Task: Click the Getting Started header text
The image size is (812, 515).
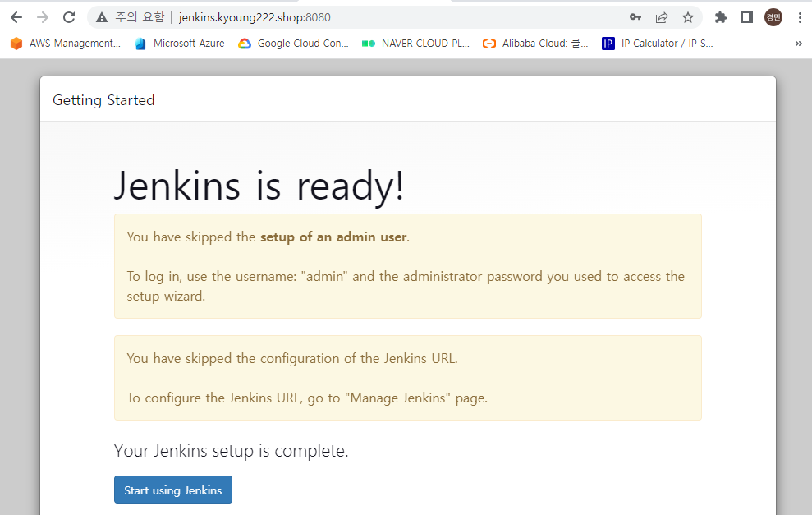Action: [103, 100]
